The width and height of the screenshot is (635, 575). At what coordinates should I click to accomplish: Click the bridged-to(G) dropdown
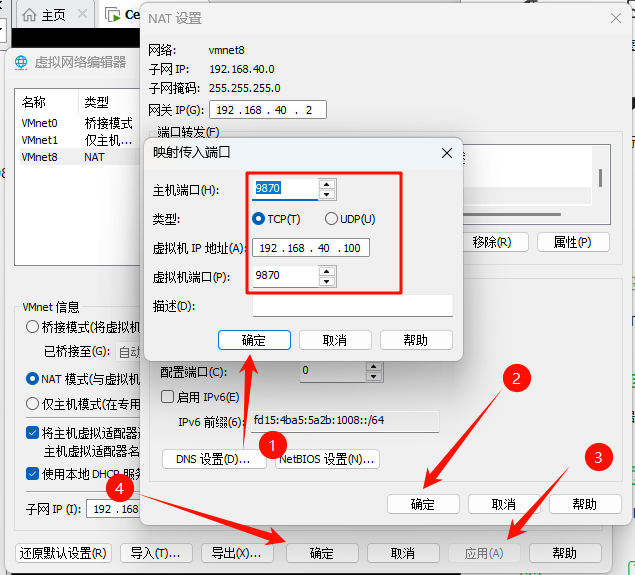pos(128,351)
